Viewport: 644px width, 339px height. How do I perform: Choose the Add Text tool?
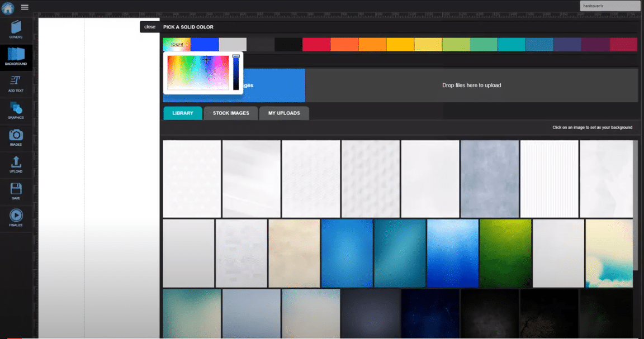click(x=16, y=83)
